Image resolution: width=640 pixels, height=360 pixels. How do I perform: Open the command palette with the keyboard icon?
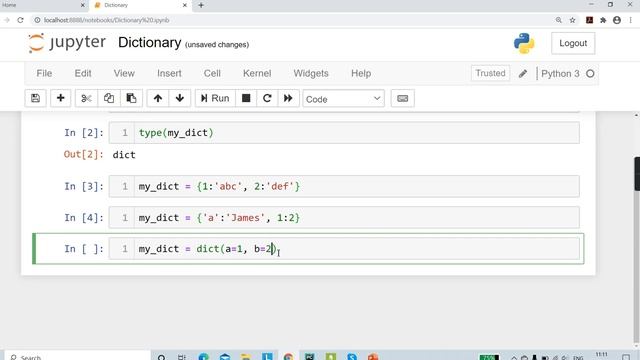point(402,98)
